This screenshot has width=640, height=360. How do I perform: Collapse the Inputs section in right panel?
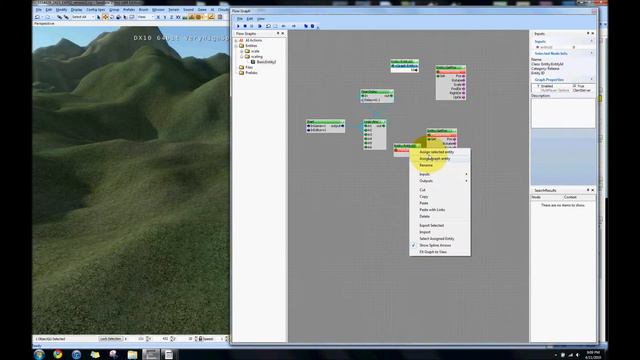click(591, 41)
